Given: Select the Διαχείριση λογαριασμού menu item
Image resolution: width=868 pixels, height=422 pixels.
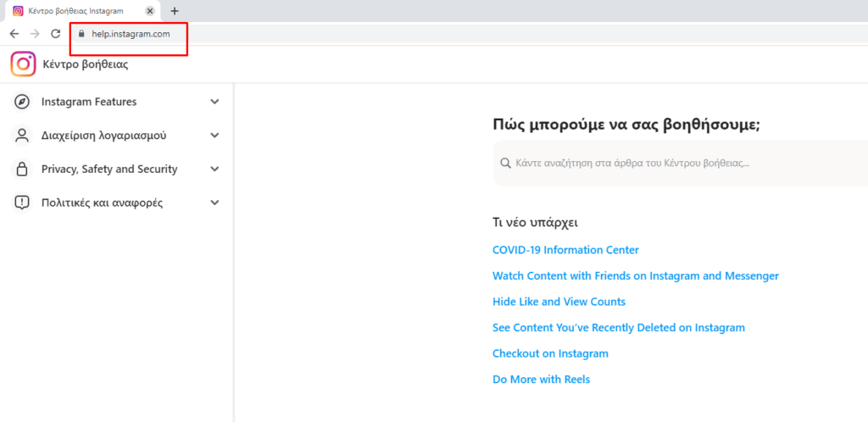Looking at the screenshot, I should (116, 136).
